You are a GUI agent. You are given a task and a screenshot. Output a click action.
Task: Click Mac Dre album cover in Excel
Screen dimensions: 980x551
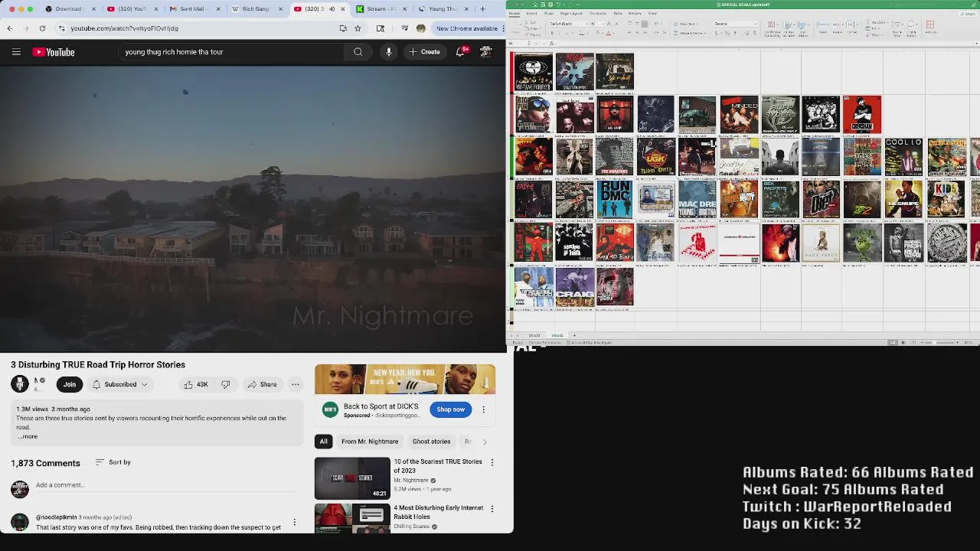tap(697, 199)
